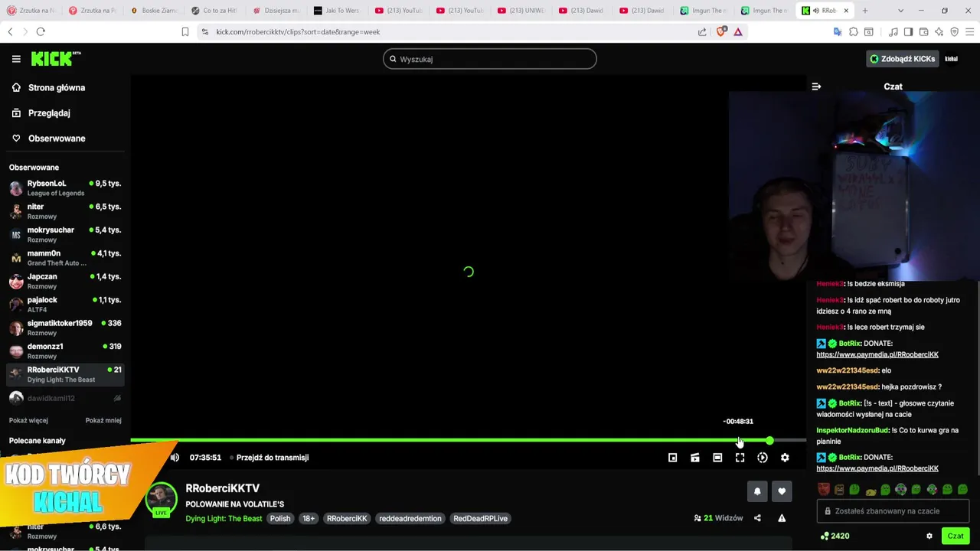This screenshot has height=551, width=980.
Task: Click the green Czat send button
Action: (955, 536)
